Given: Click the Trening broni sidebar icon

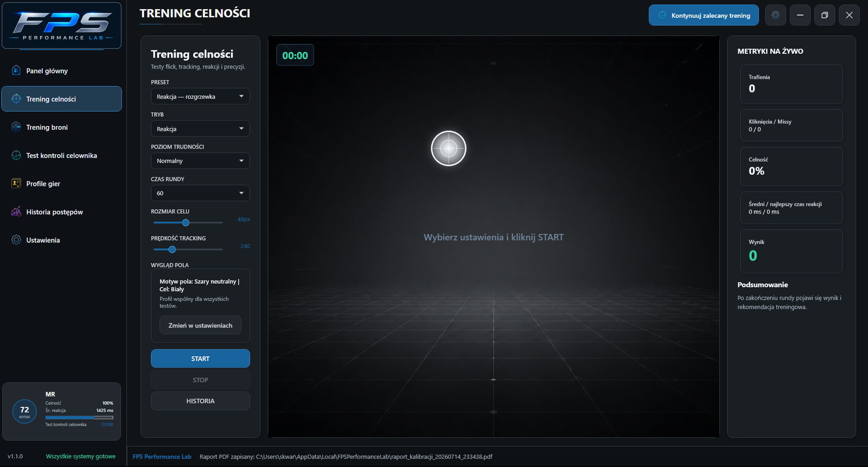Looking at the screenshot, I should point(16,127).
